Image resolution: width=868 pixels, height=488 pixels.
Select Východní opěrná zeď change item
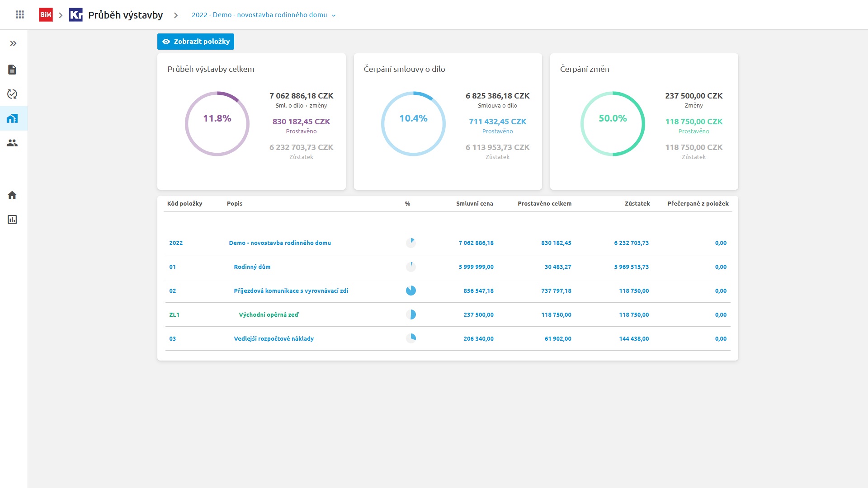point(269,315)
